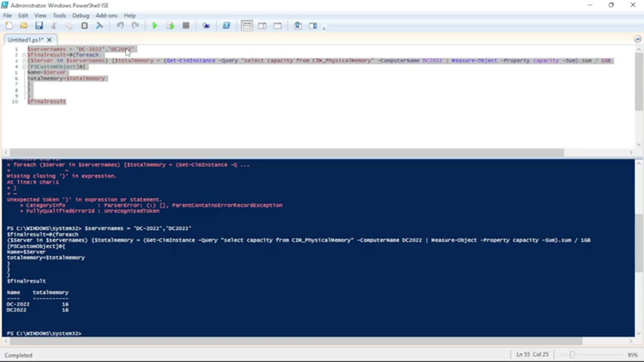Show the script pane on the right layout
The width and height of the screenshot is (644, 362).
(262, 26)
